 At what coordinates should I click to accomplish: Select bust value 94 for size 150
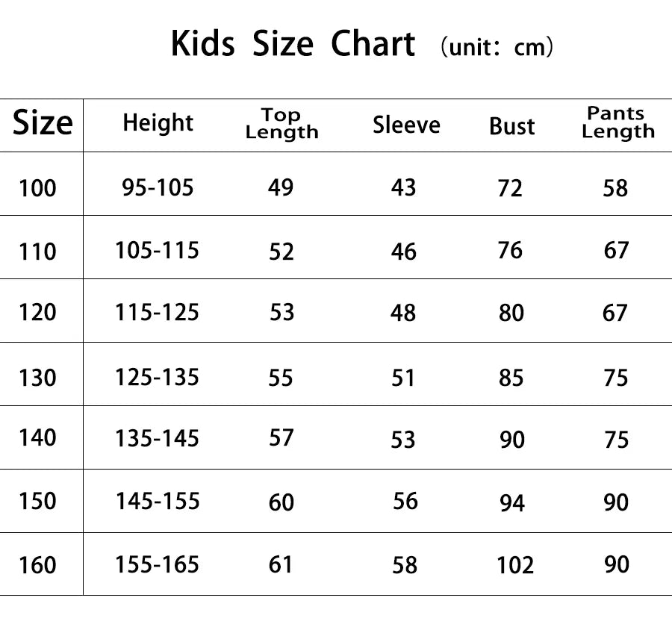(512, 503)
